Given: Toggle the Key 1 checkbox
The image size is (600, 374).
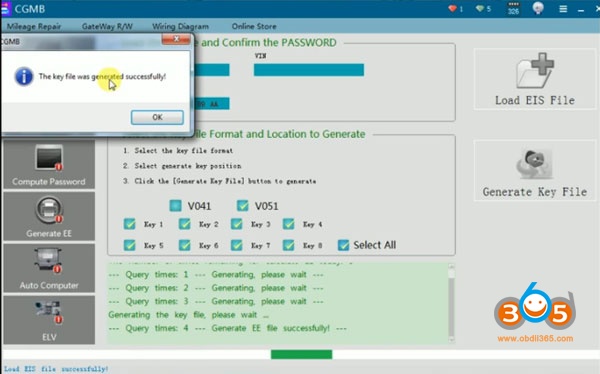Looking at the screenshot, I should pyautogui.click(x=130, y=224).
